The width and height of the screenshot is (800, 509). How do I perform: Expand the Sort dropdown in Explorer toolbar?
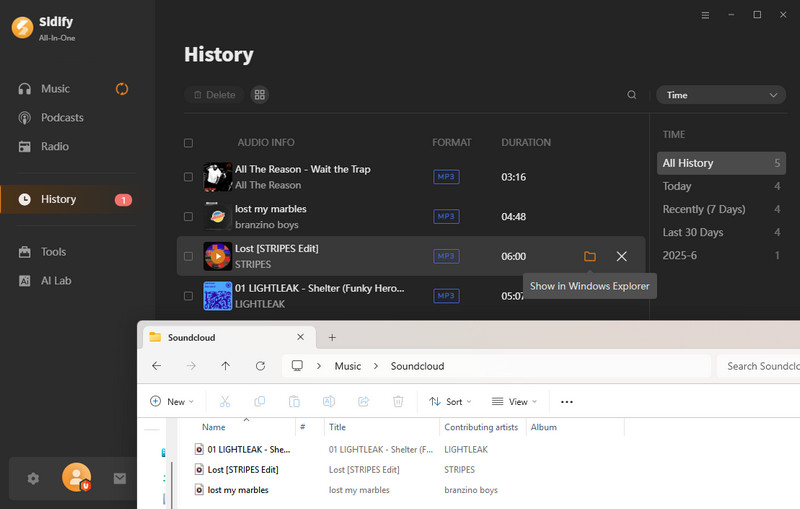(449, 401)
